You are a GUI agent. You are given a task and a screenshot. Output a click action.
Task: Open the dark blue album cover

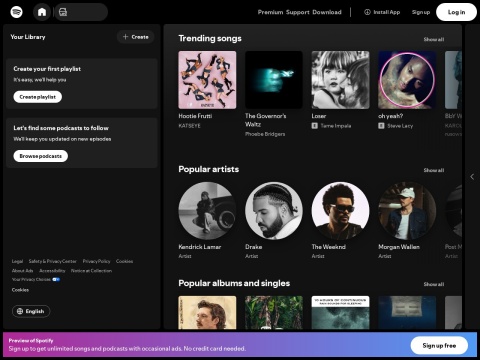(x=407, y=313)
